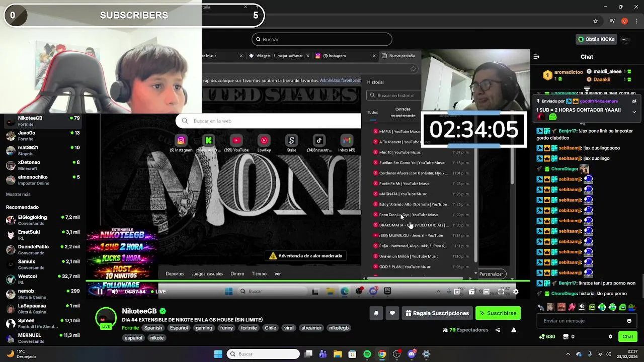
Task: Open Discord from the taskbar
Action: click(412, 354)
